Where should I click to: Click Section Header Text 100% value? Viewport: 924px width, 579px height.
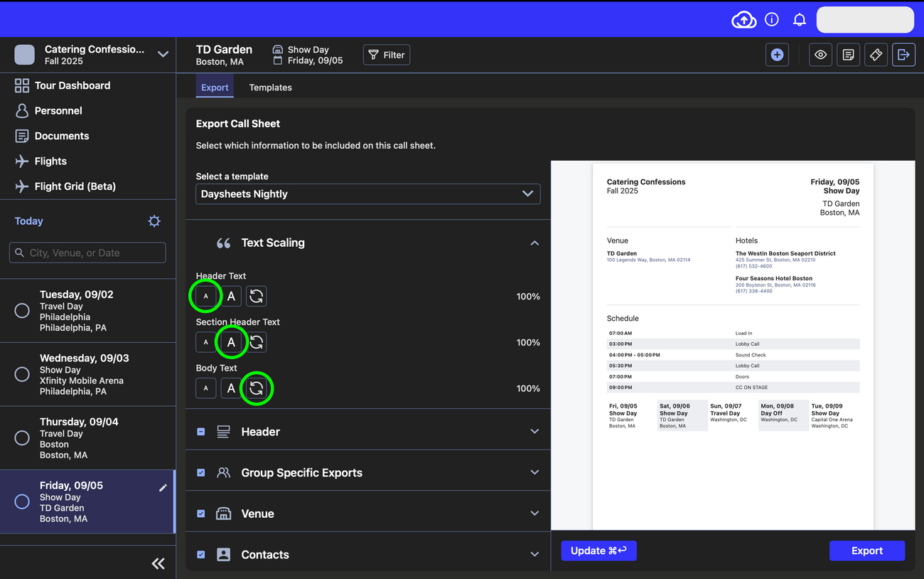point(528,343)
